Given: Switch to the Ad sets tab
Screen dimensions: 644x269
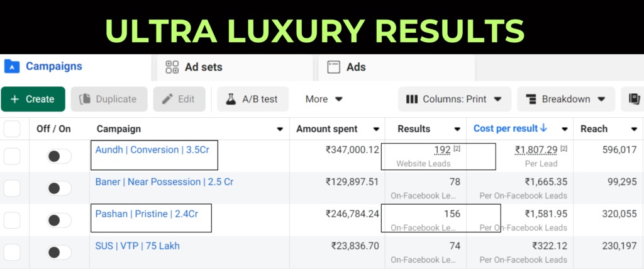Looking at the screenshot, I should click(203, 67).
